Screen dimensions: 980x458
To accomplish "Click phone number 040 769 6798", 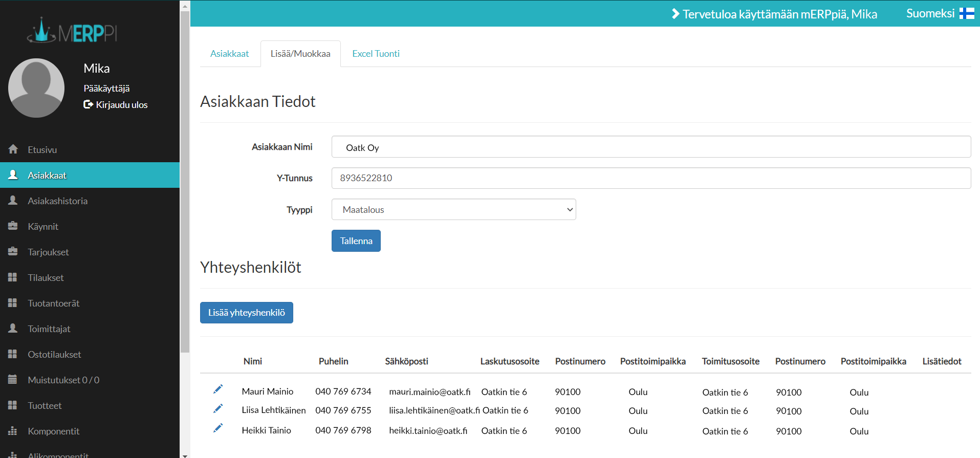I will tap(343, 430).
